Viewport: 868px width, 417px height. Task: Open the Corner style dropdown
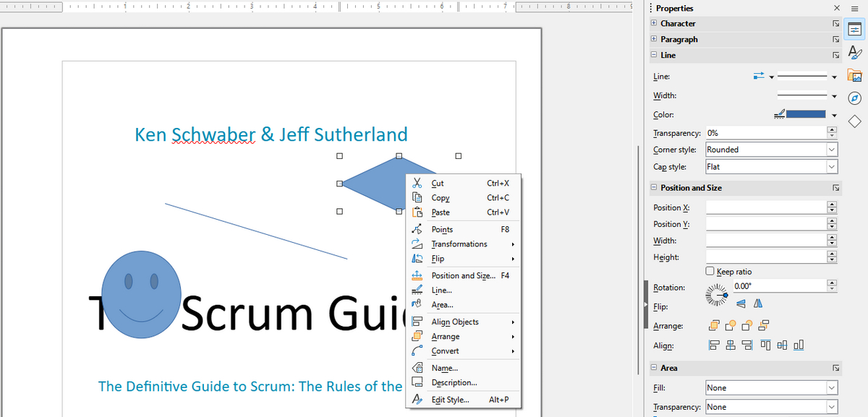(x=832, y=150)
